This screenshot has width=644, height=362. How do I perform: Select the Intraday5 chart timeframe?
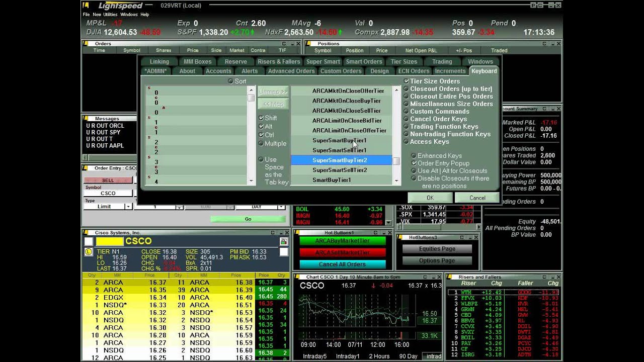[314, 356]
